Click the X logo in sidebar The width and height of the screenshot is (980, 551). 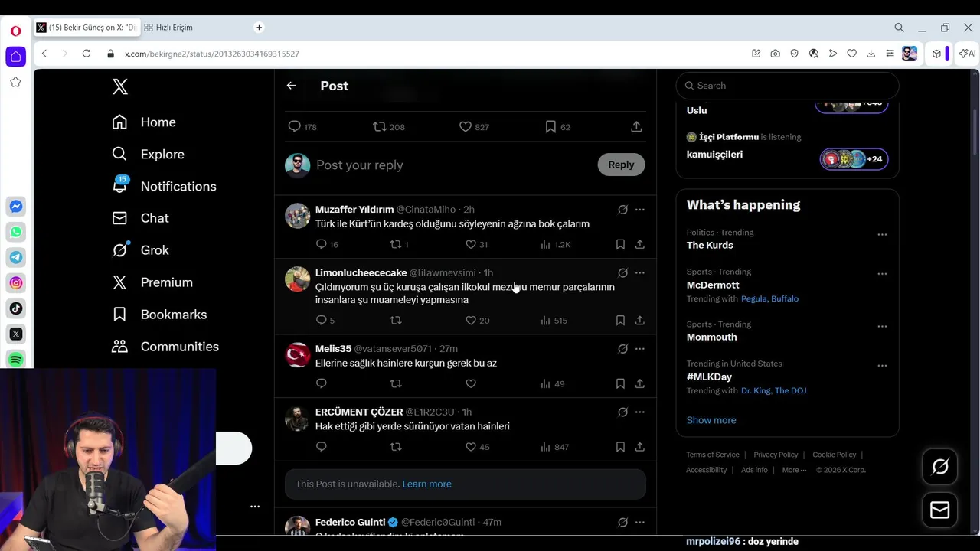(120, 86)
